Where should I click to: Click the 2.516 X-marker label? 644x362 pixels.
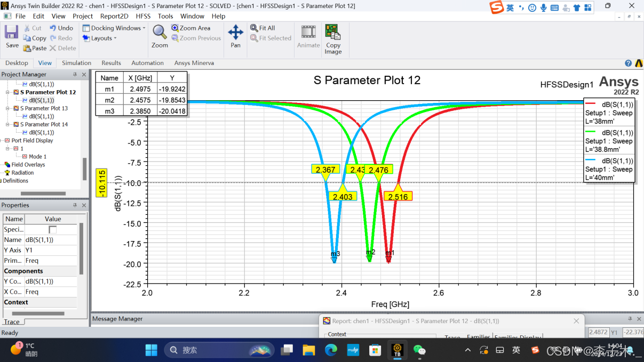(398, 197)
